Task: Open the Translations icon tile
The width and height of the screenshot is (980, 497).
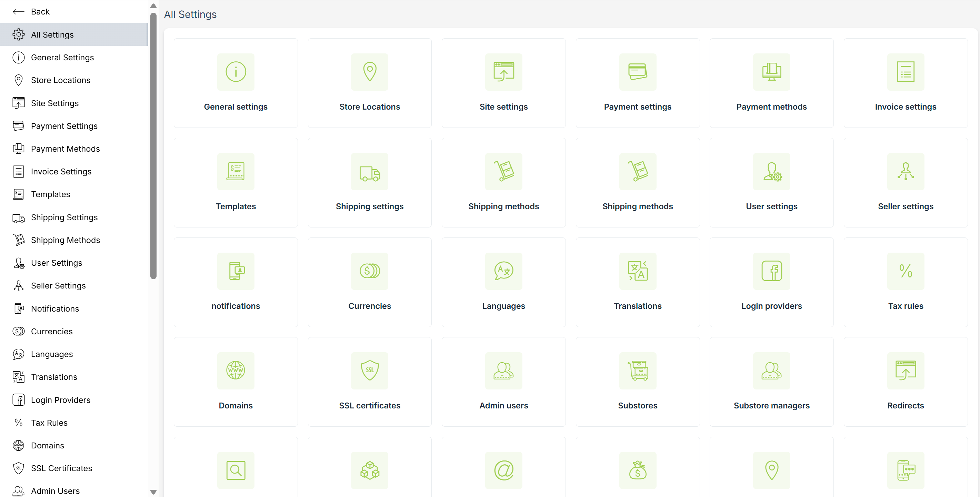Action: tap(637, 271)
